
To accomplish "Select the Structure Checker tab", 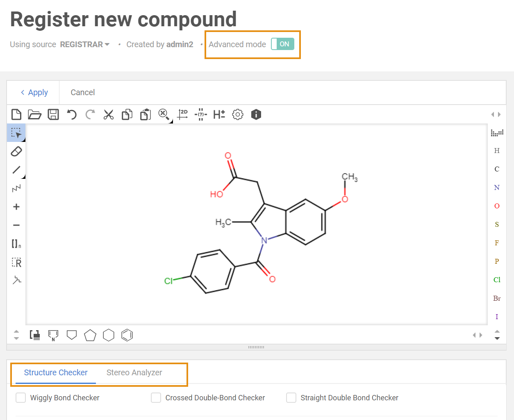I will click(x=56, y=372).
